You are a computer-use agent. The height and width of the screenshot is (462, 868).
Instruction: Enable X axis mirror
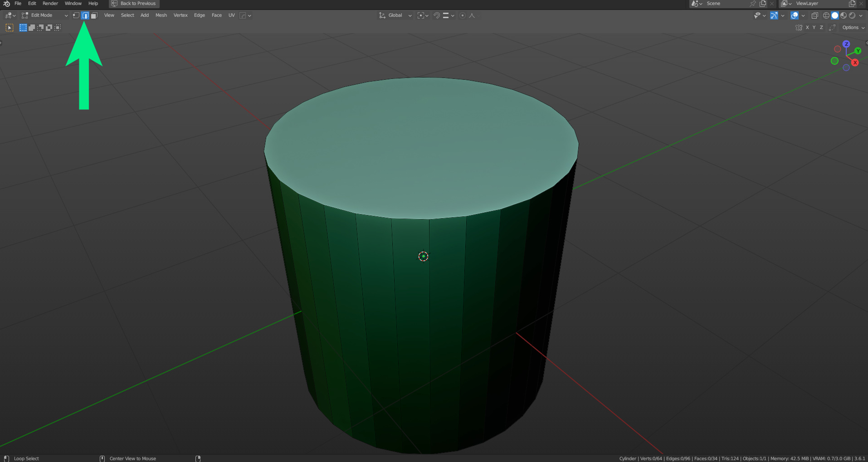pos(807,28)
